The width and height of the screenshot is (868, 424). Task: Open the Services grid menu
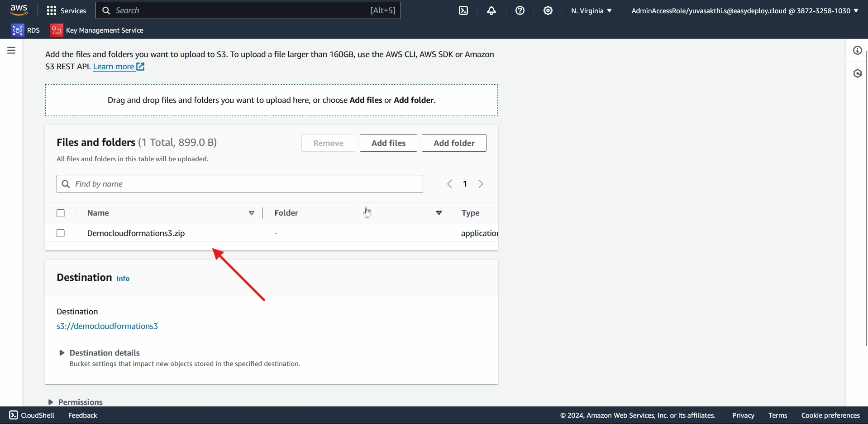tap(67, 10)
